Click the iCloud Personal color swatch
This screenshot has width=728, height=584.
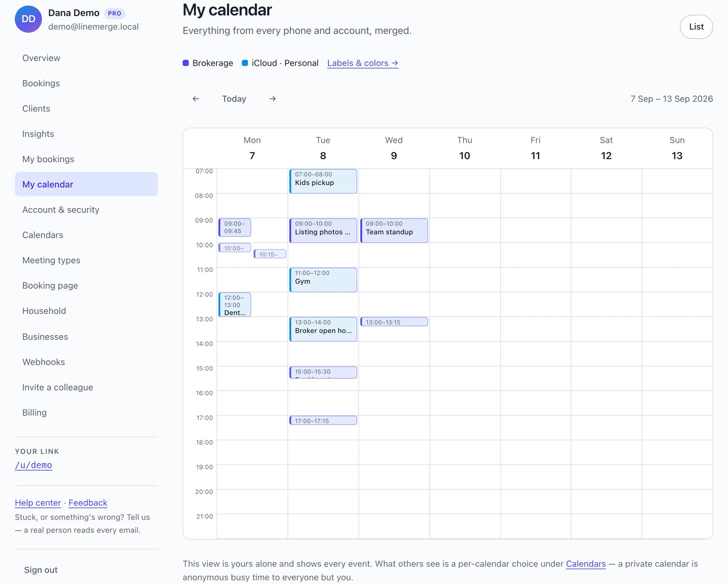click(245, 63)
